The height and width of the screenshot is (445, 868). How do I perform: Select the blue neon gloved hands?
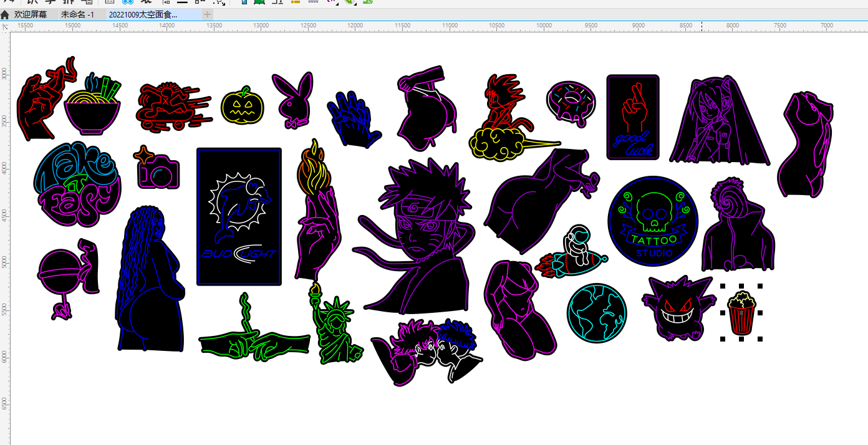pos(354,120)
